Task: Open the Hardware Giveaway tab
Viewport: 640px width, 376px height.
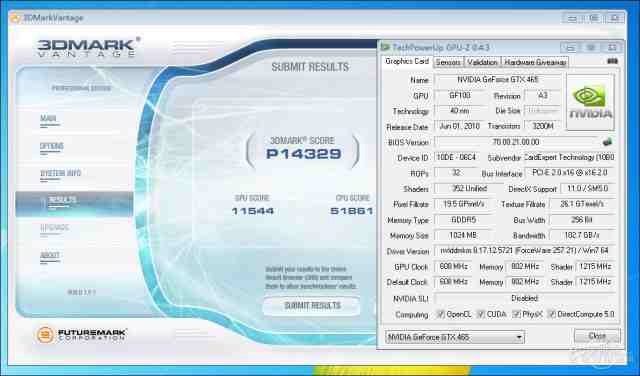Action: click(535, 62)
